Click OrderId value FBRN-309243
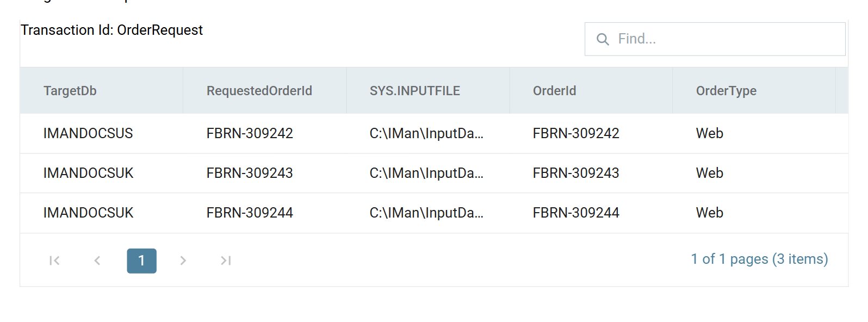This screenshot has height=322, width=868. (x=576, y=173)
